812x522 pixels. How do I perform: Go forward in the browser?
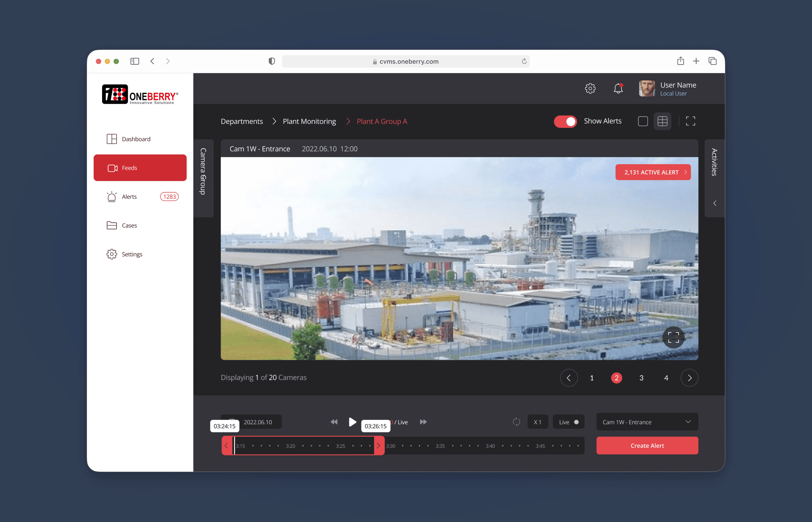(x=167, y=61)
